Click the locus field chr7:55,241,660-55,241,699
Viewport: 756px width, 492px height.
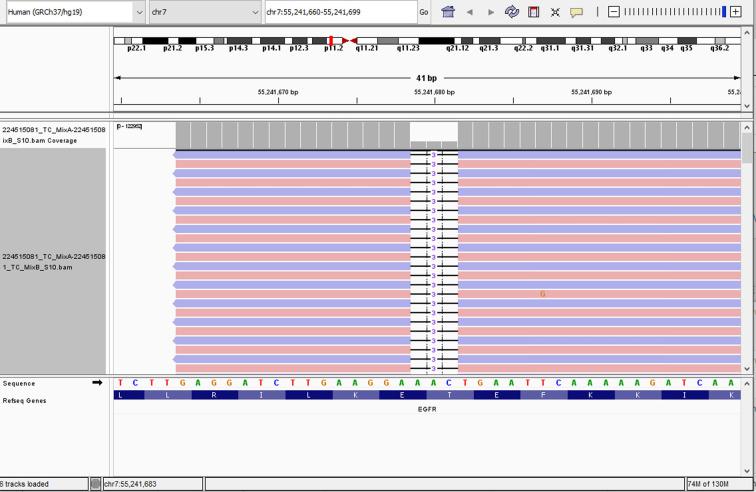[341, 12]
